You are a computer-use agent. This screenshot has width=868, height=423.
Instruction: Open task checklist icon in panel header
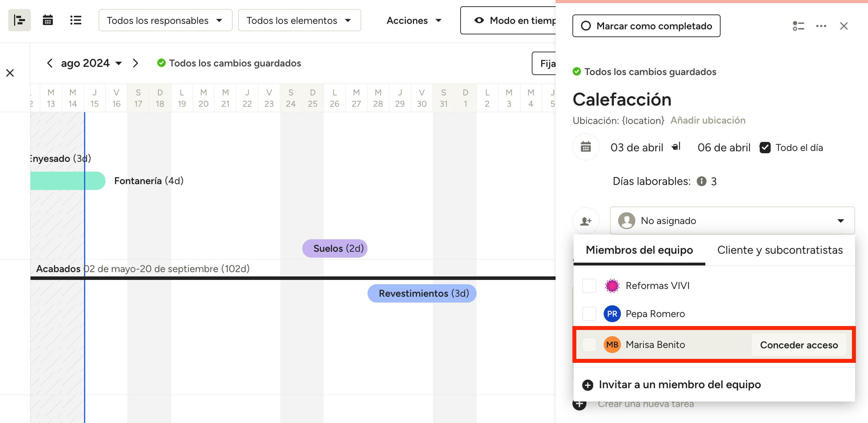coord(798,26)
